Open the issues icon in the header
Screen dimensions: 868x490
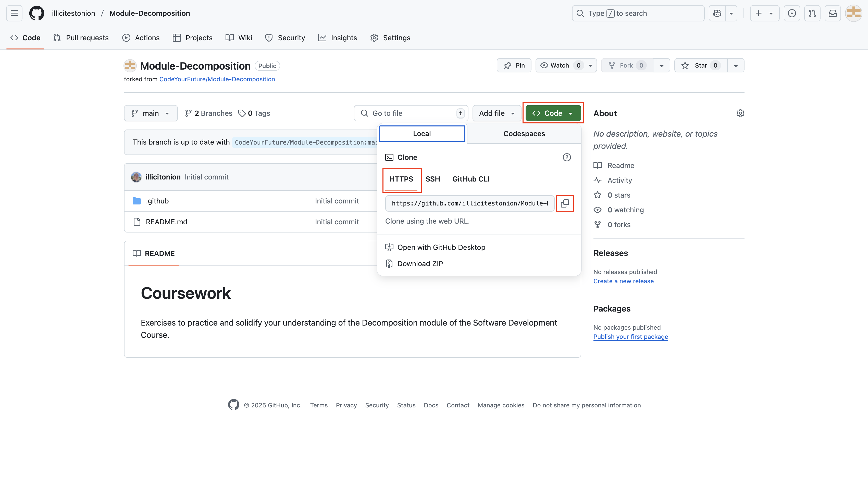(x=792, y=13)
